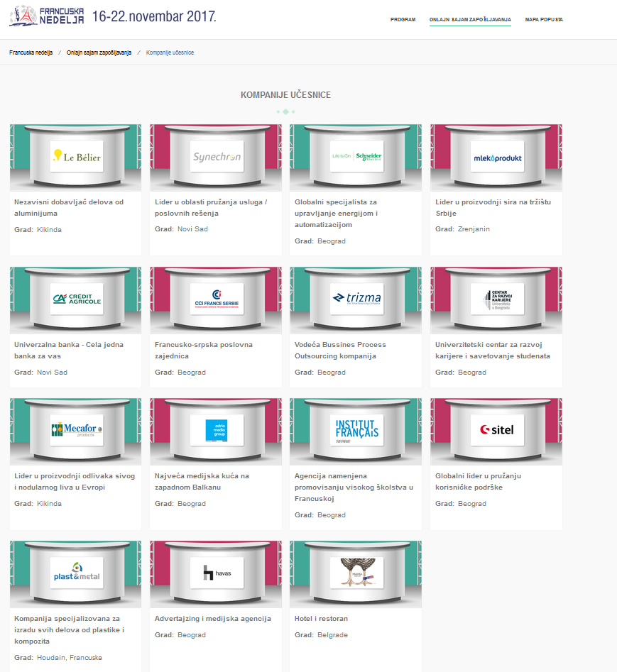Image resolution: width=617 pixels, height=672 pixels.
Task: Click the Francuska nedelja breadcrumb link
Action: click(31, 53)
